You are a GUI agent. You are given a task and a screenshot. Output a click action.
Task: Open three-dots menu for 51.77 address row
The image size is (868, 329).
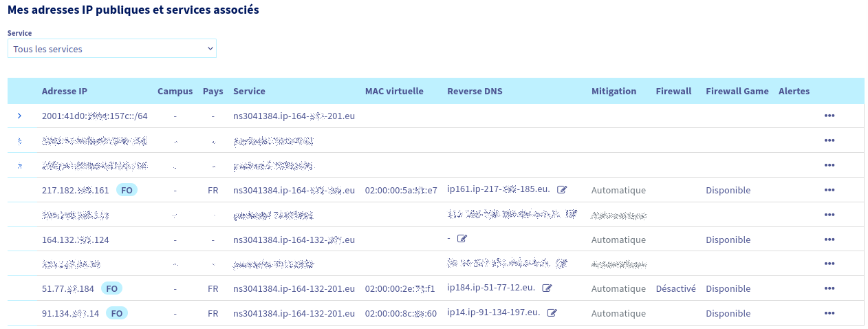pyautogui.click(x=829, y=289)
